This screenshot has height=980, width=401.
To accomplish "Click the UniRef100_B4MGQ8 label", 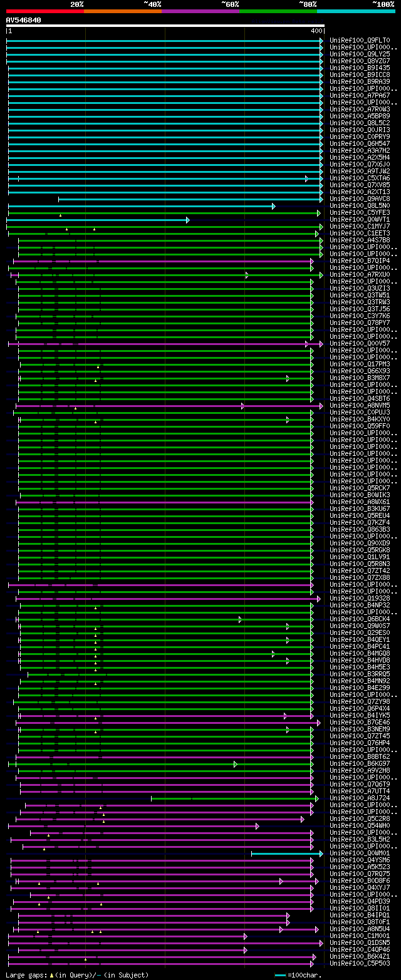I will tap(360, 654).
